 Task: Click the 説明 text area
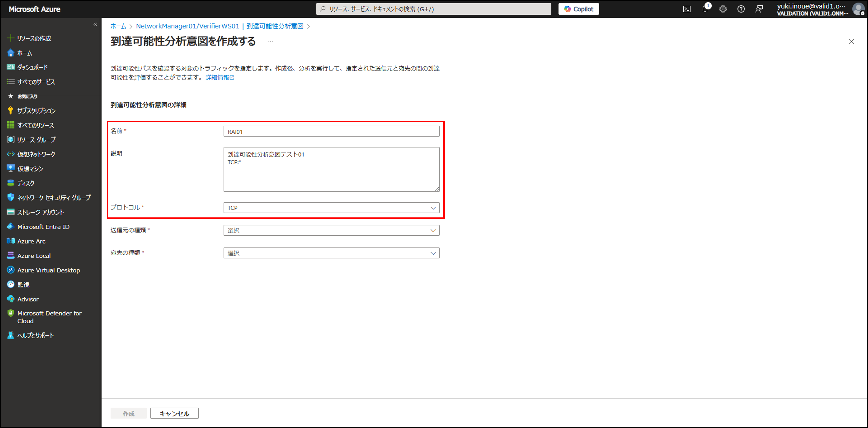[x=331, y=169]
